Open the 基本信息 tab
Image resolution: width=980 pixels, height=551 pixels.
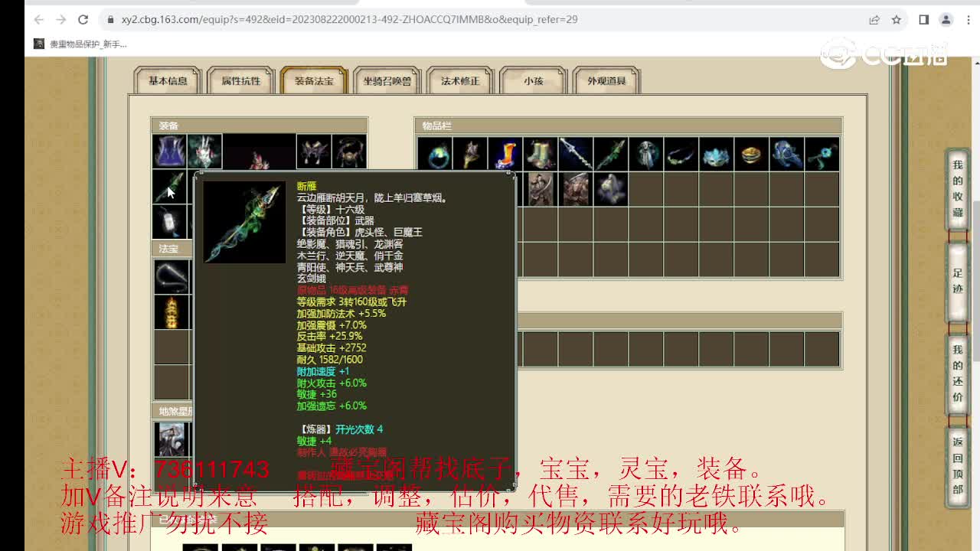click(168, 81)
